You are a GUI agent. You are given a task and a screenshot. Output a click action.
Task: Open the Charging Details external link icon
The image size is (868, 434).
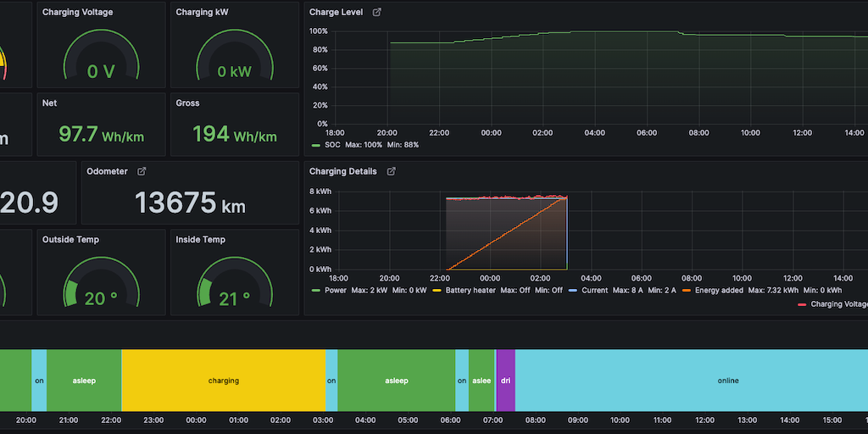pos(392,171)
